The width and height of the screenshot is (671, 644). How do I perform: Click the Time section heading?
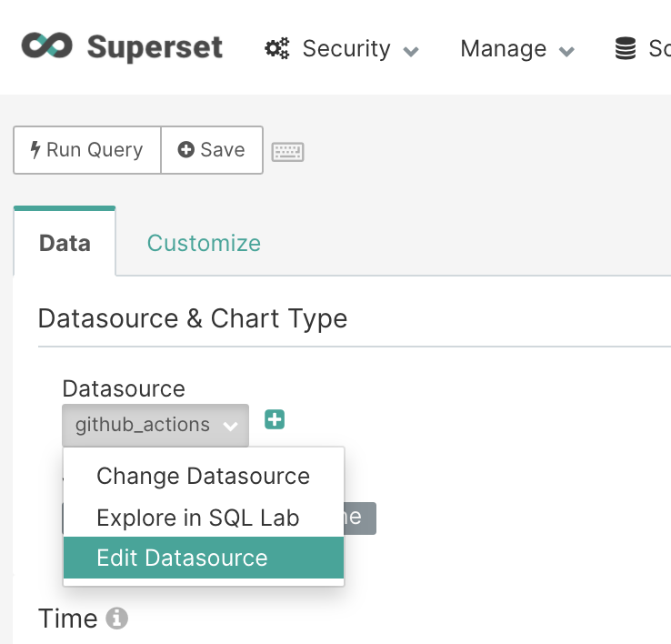[68, 619]
